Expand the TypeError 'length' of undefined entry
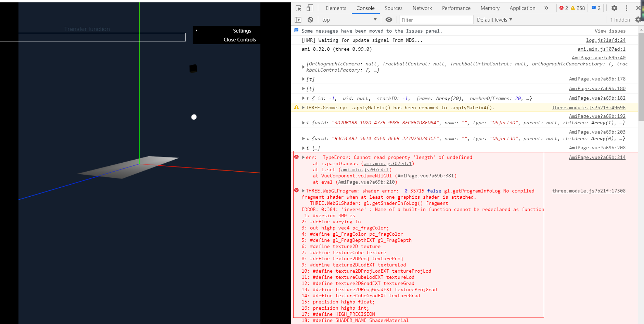644x324 pixels. coord(303,157)
